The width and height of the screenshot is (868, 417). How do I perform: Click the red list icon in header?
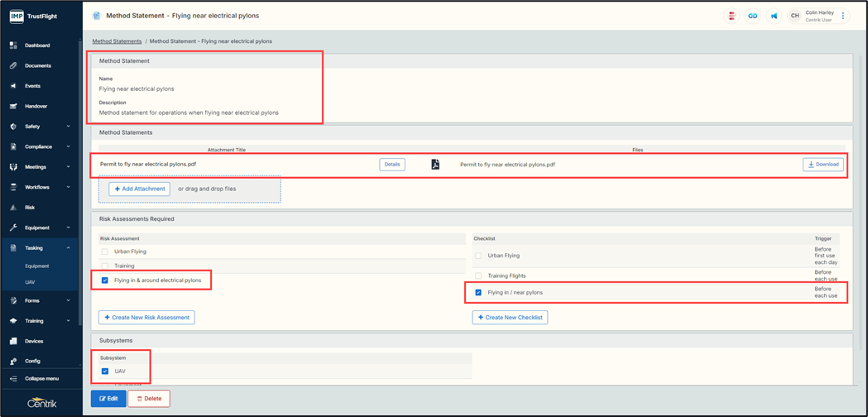(731, 16)
